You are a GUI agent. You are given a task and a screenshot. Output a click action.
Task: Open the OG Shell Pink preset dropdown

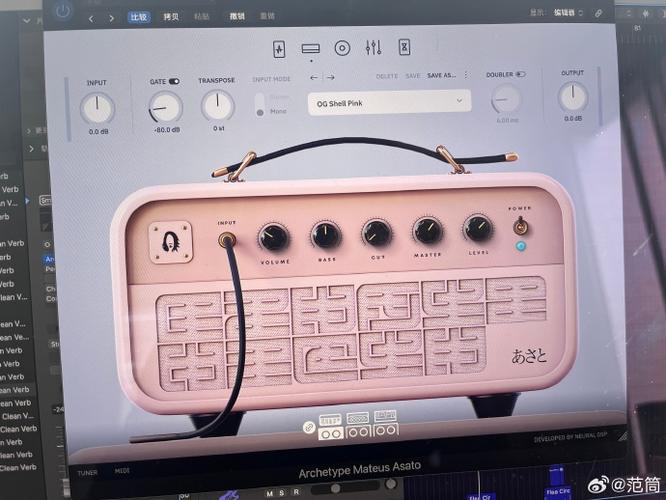point(389,102)
